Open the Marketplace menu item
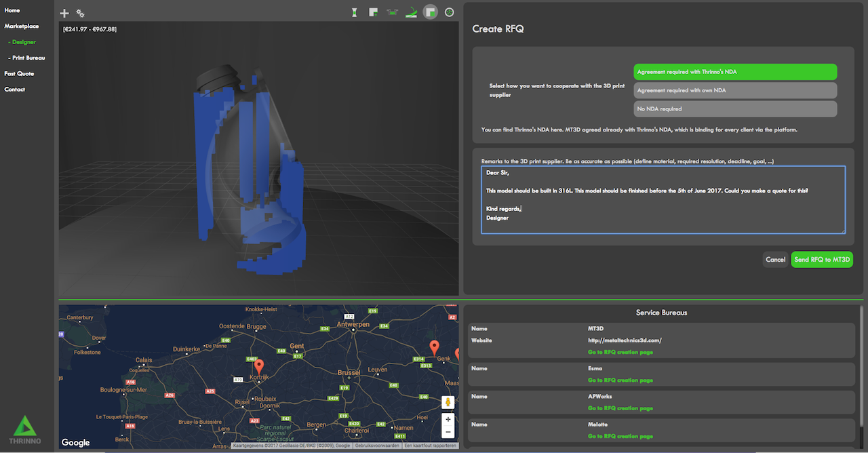The height and width of the screenshot is (453, 868). click(22, 26)
